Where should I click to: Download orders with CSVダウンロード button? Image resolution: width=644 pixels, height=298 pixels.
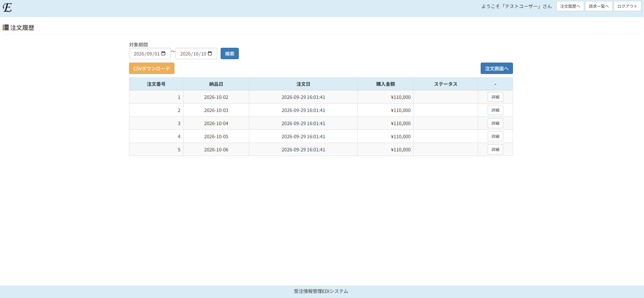pos(152,68)
